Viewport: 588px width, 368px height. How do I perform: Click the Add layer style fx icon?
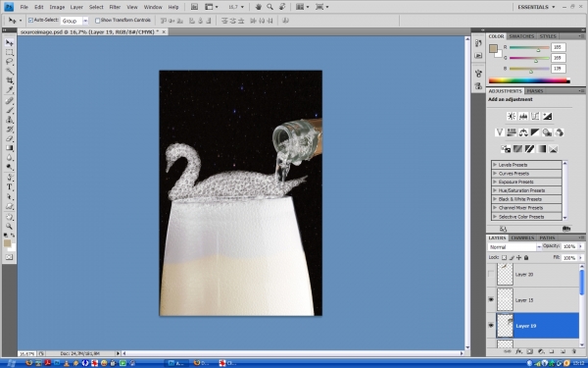(x=518, y=352)
